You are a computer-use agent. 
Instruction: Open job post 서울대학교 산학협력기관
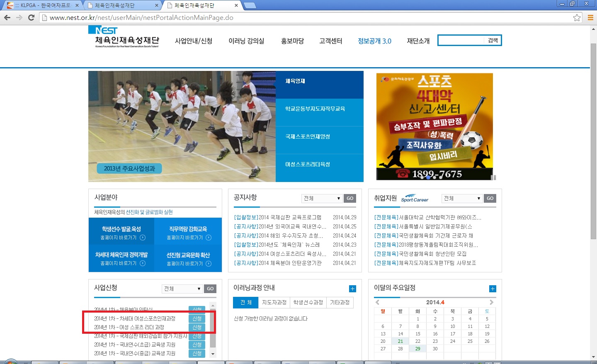point(428,217)
